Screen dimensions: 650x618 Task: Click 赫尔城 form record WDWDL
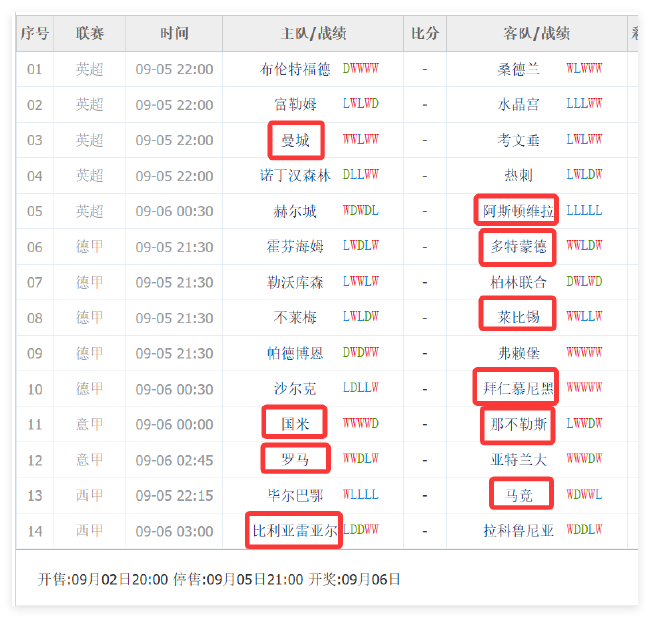click(x=361, y=211)
